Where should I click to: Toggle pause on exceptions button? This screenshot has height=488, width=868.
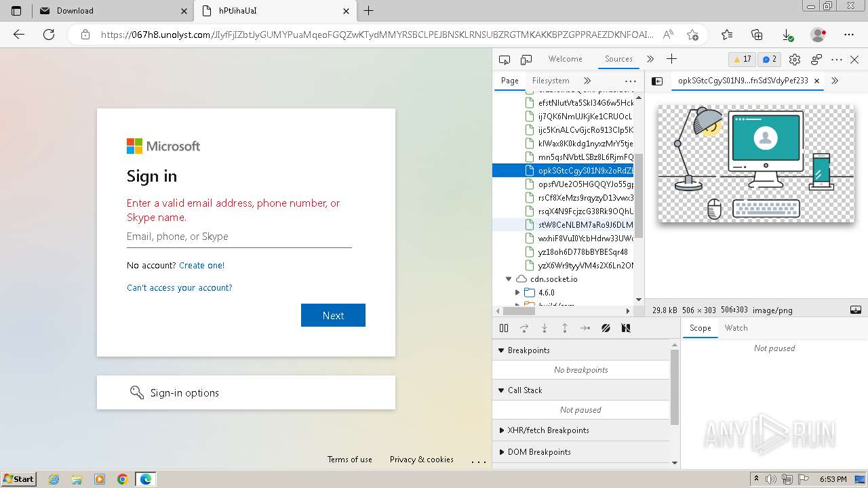[626, 328]
